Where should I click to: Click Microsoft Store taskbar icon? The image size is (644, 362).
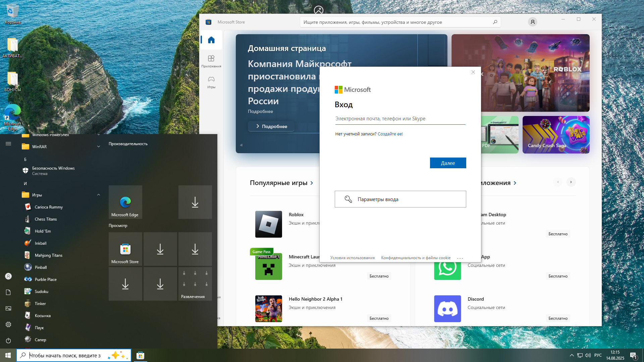coord(140,355)
